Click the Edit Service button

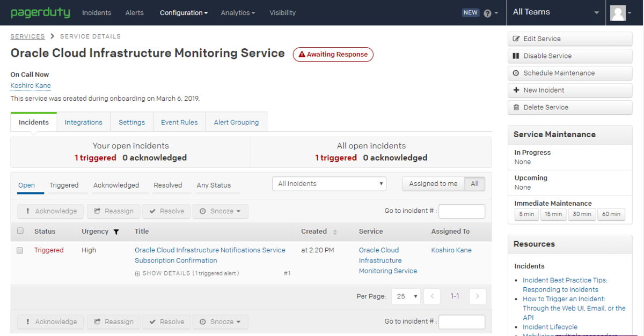coord(570,39)
